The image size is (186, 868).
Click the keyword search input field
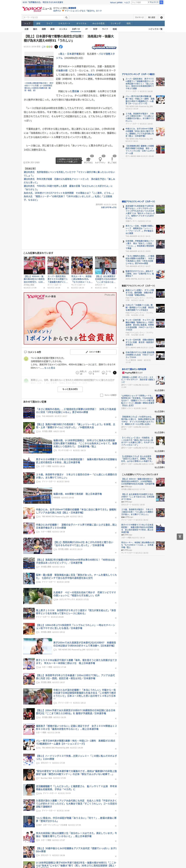[x=43, y=18]
